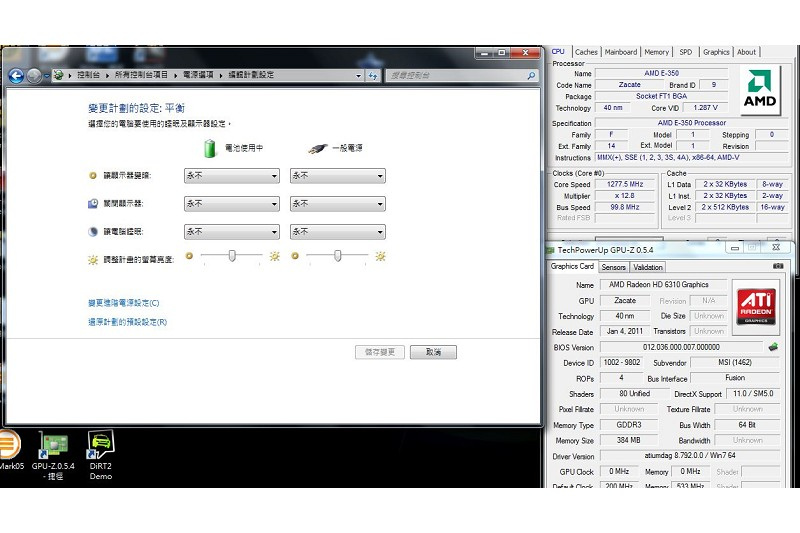Image resolution: width=800 pixels, height=533 pixels.
Task: Open computer sleep dropdown for plugged in
Action: (338, 232)
